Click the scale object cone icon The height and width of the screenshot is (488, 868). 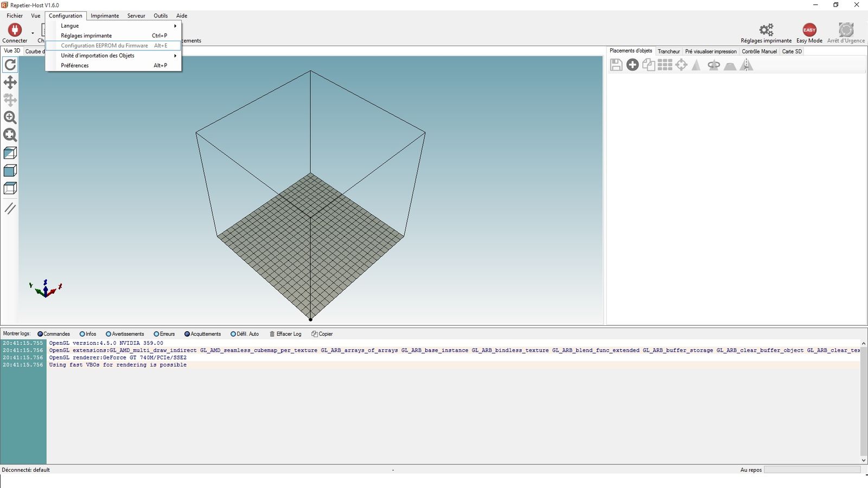coord(697,65)
